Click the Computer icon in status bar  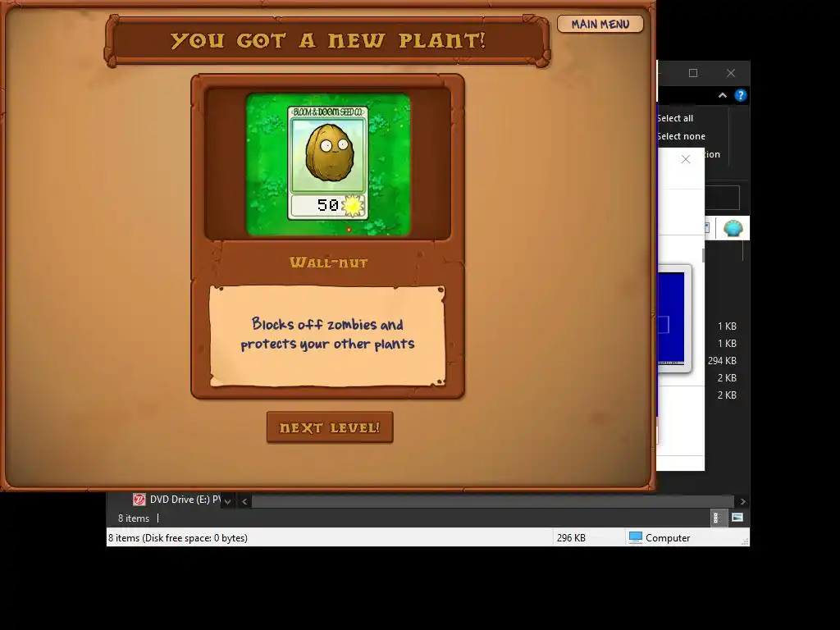[x=636, y=537]
